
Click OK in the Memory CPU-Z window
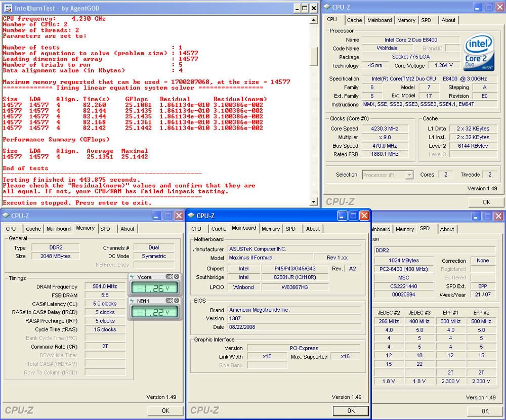click(165, 410)
